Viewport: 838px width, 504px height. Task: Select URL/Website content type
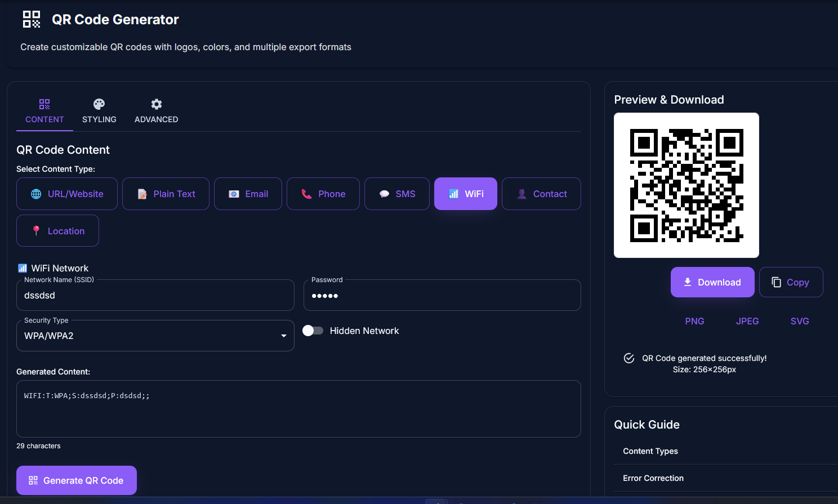[67, 194]
